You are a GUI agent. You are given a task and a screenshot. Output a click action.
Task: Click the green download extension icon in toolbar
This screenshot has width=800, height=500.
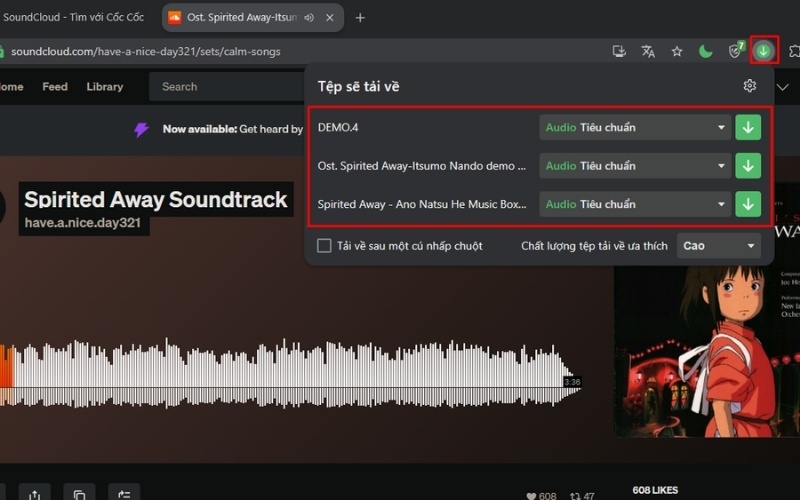click(x=764, y=50)
